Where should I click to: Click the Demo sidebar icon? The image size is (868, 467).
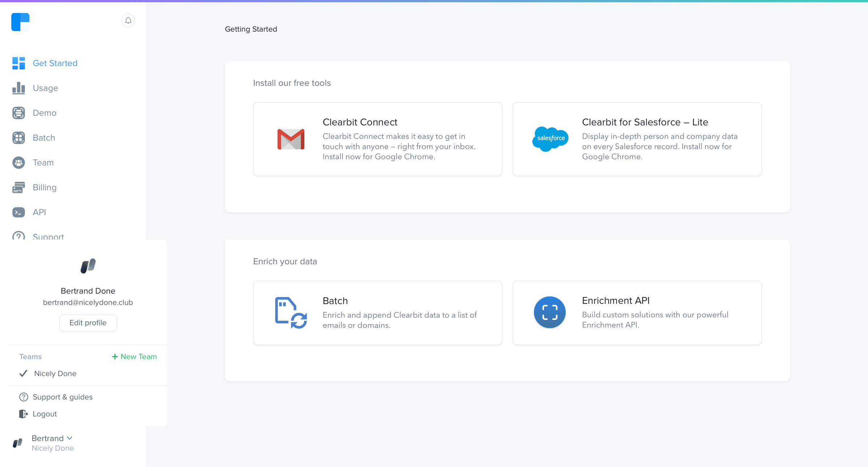(18, 113)
